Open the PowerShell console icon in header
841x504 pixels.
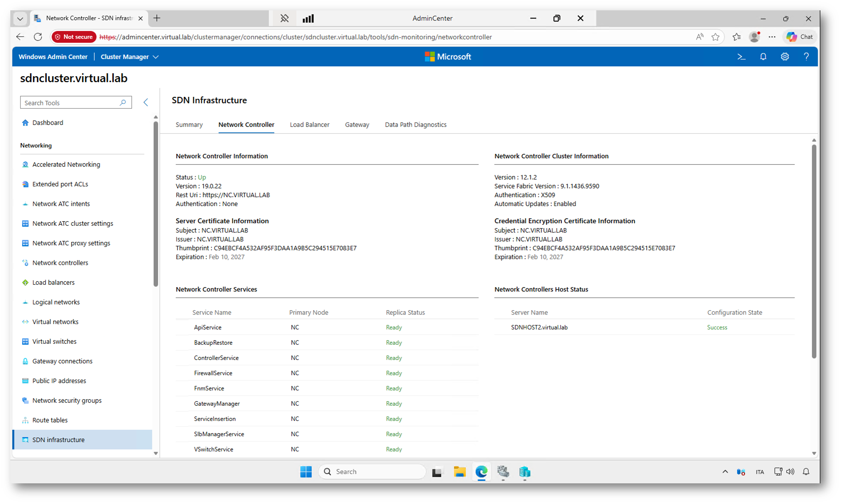tap(741, 57)
